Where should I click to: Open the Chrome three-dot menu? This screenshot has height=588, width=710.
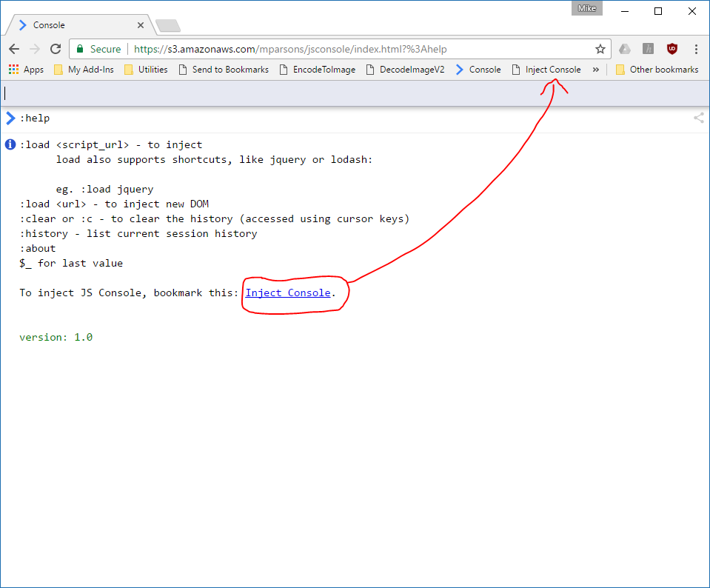click(696, 49)
